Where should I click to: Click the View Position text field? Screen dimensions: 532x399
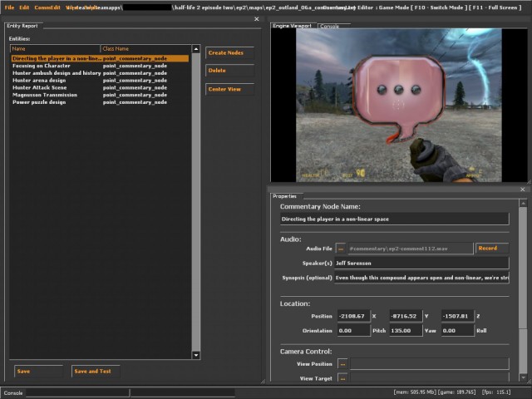430,364
